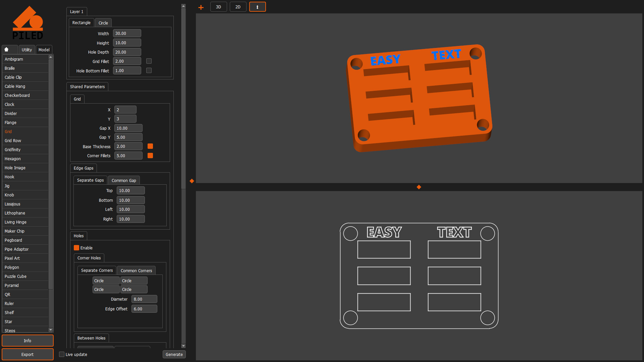Image resolution: width=644 pixels, height=362 pixels.
Task: Open the home tab with the house icon
Action: [9, 49]
